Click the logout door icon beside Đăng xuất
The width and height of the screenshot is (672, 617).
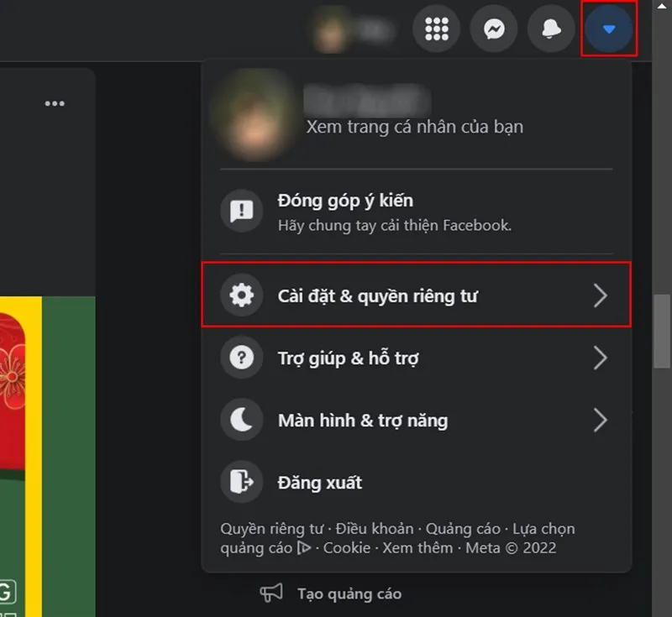pos(241,482)
